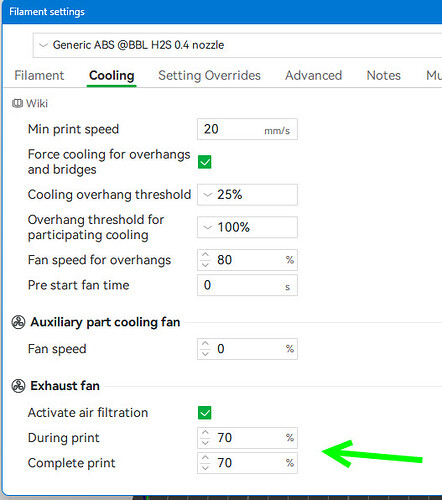Uncheck Force cooling for overhangs and bridges
The height and width of the screenshot is (500, 442).
205,162
